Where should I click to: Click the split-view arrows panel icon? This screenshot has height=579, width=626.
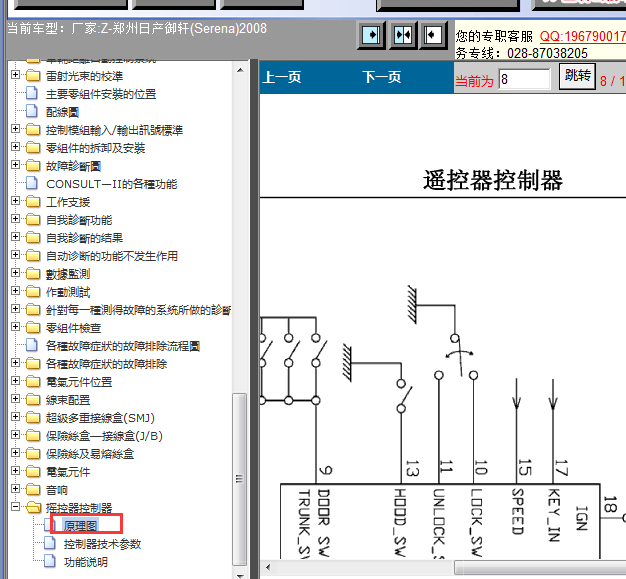403,35
